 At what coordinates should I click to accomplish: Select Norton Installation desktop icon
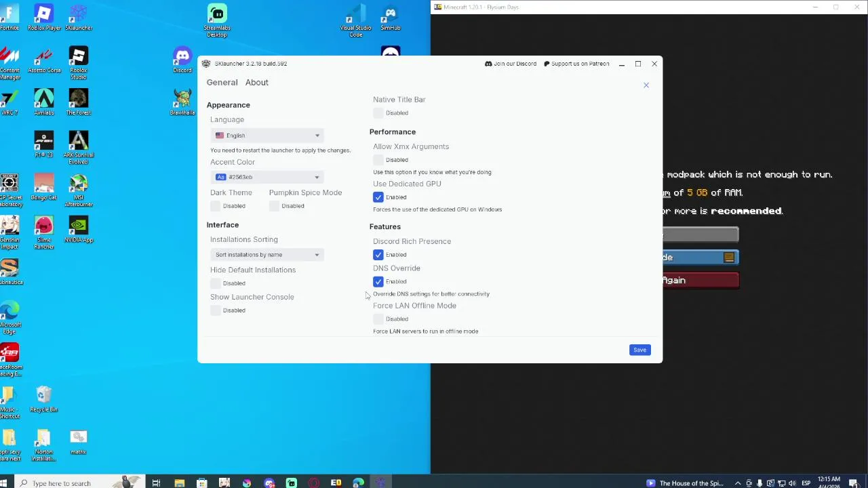click(44, 445)
